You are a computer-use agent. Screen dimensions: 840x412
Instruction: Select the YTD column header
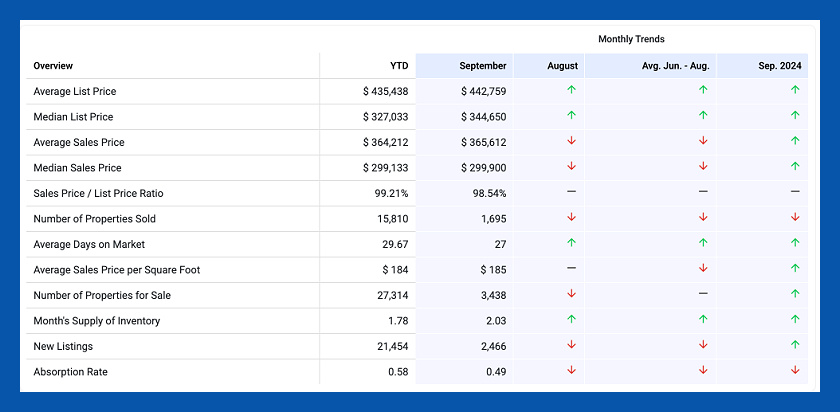pyautogui.click(x=398, y=66)
